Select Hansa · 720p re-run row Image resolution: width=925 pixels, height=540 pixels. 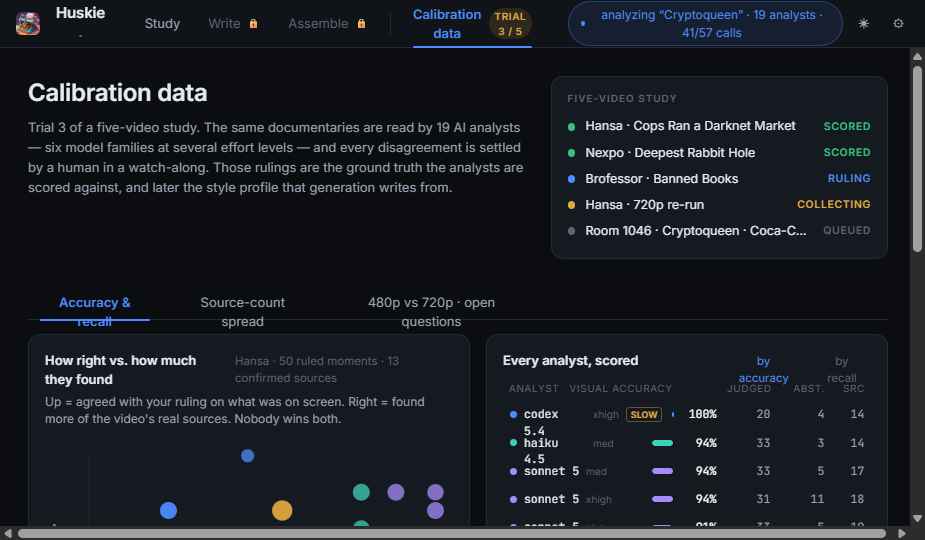[719, 204]
